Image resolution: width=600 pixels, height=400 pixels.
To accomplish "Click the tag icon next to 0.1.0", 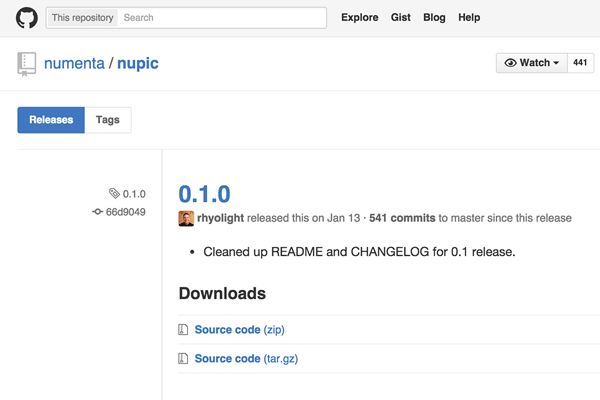I will coord(114,193).
